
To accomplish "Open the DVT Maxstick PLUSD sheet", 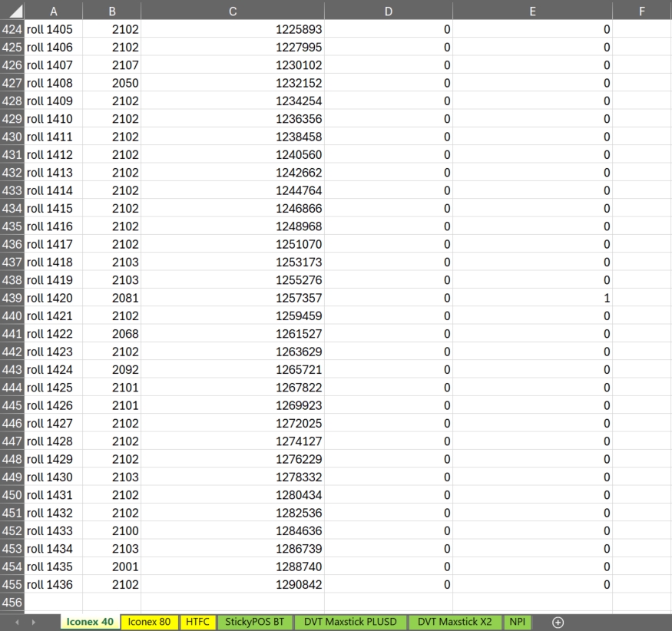I will coord(350,622).
